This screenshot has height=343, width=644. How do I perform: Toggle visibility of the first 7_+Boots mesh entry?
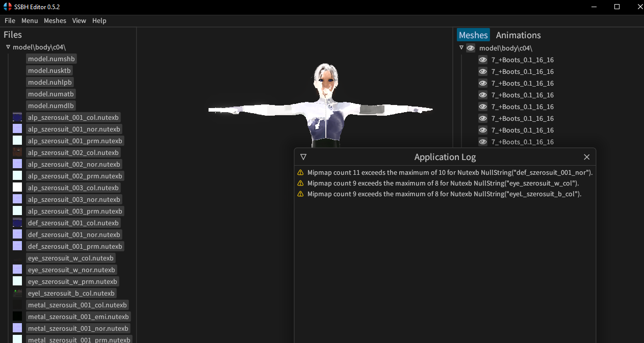pyautogui.click(x=482, y=60)
